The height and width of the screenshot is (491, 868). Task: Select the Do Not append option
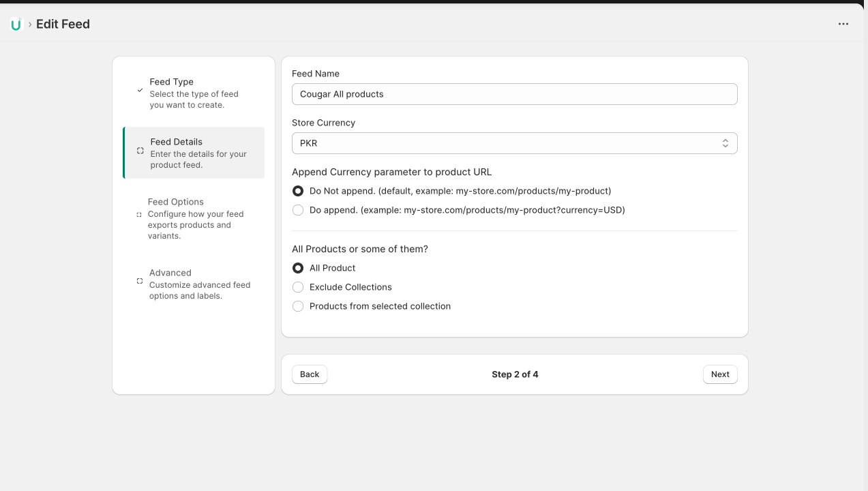point(298,191)
